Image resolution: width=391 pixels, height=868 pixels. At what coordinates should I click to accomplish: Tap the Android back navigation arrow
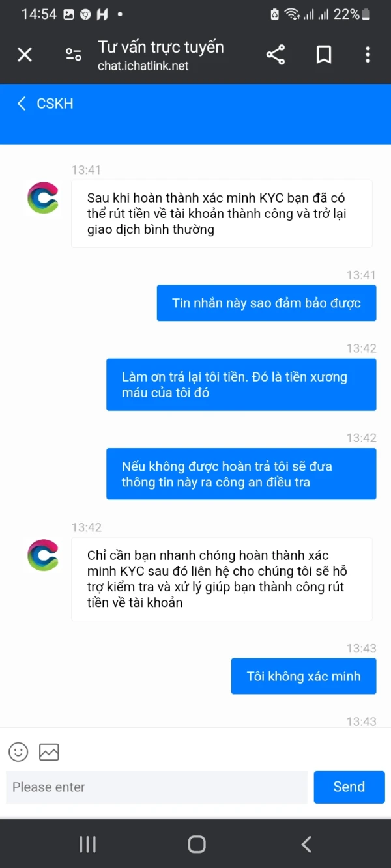[x=306, y=843]
